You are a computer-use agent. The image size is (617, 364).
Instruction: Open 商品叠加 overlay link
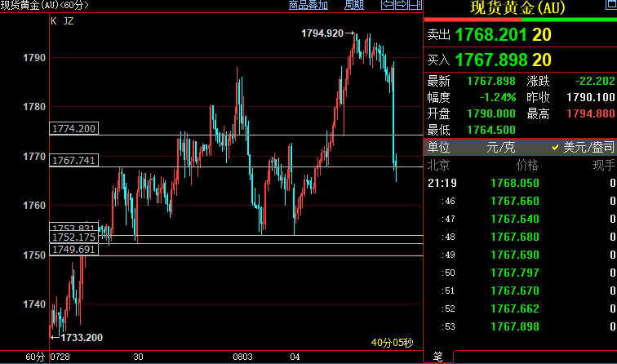[x=308, y=6]
